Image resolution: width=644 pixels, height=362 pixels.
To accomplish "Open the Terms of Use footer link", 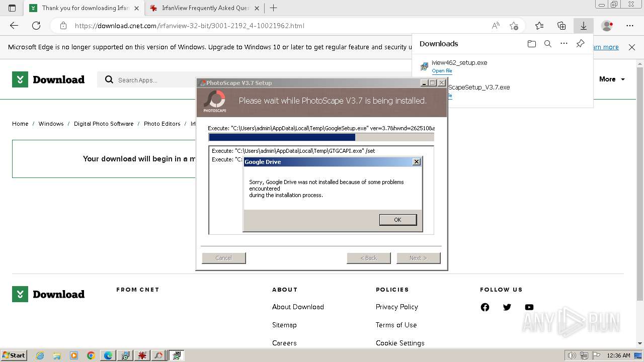I will click(x=396, y=325).
